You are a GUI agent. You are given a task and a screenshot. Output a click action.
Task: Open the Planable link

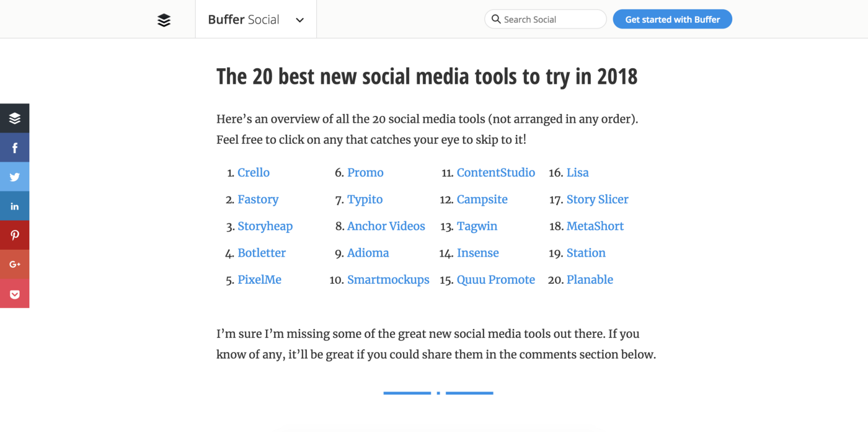point(590,280)
